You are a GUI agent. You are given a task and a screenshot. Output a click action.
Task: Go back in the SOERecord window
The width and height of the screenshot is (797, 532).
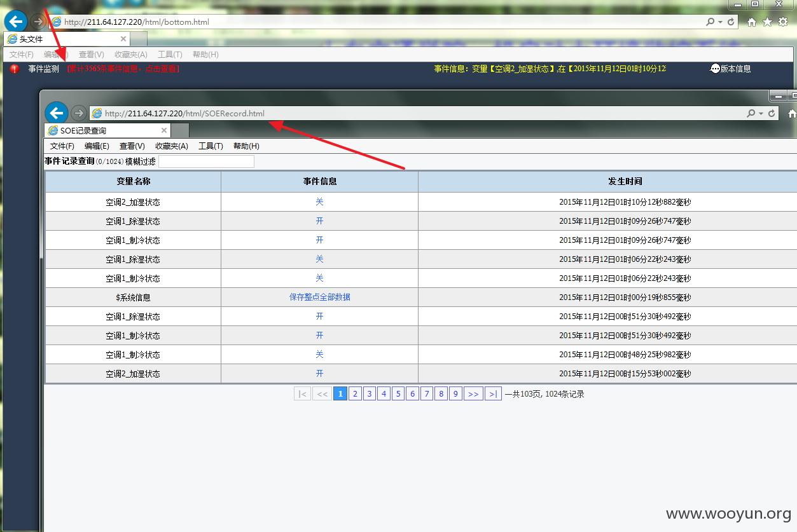(57, 113)
